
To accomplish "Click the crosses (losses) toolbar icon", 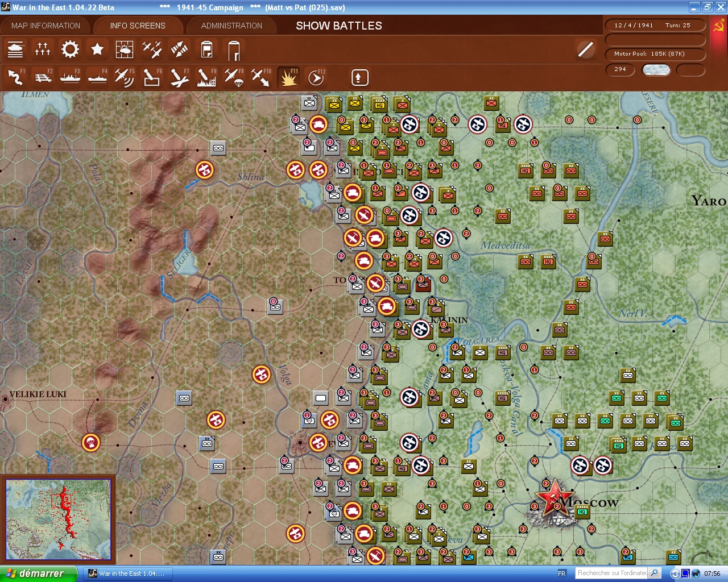I will [x=43, y=50].
